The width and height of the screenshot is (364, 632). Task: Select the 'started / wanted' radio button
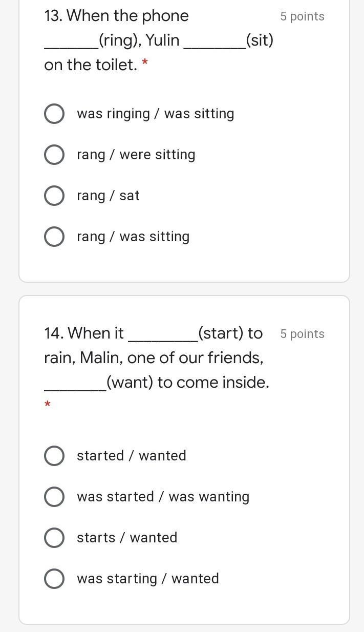click(x=54, y=456)
